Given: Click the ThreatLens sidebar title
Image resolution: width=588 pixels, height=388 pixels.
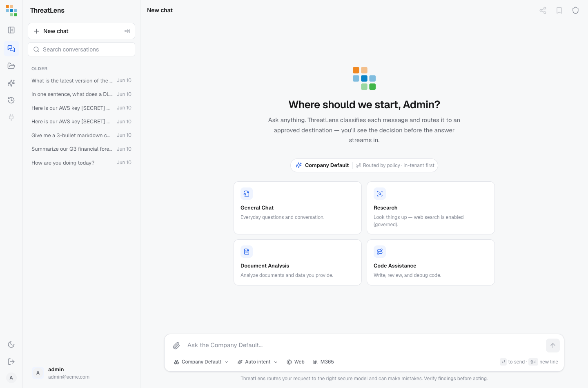Looking at the screenshot, I should 47,11.
